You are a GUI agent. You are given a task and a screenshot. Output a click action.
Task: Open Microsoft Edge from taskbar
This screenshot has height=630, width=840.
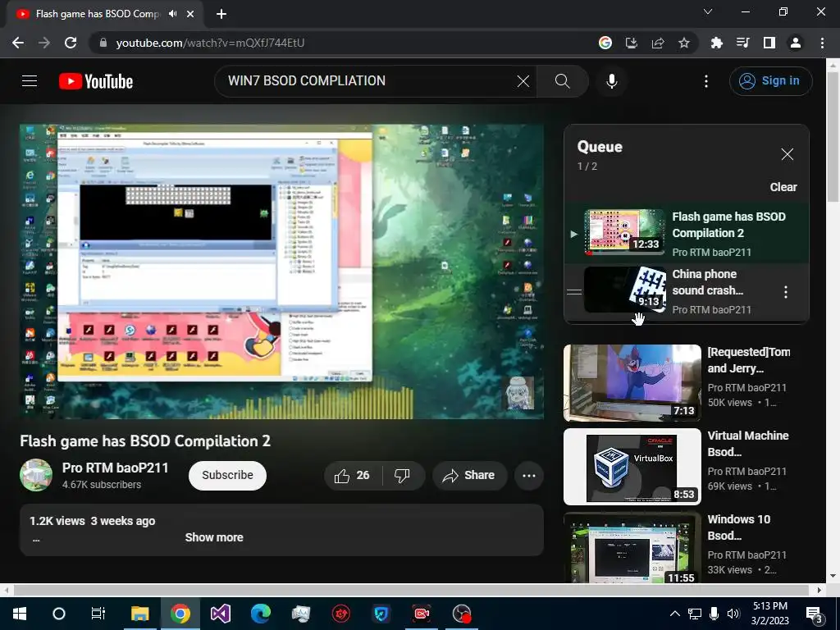(x=260, y=614)
